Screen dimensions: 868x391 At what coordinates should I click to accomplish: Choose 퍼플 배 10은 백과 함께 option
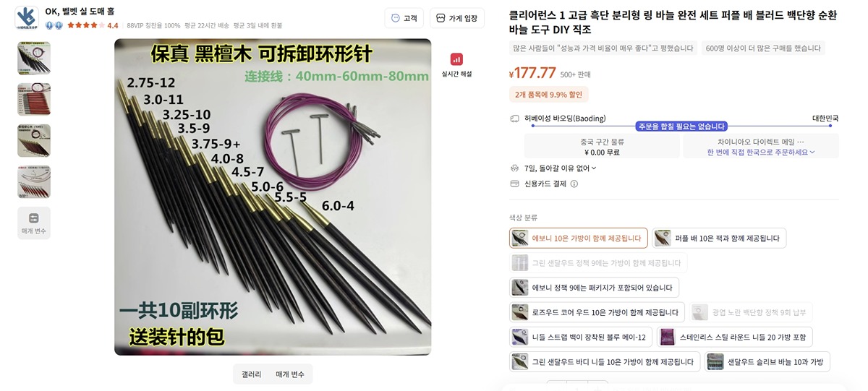[x=719, y=239]
